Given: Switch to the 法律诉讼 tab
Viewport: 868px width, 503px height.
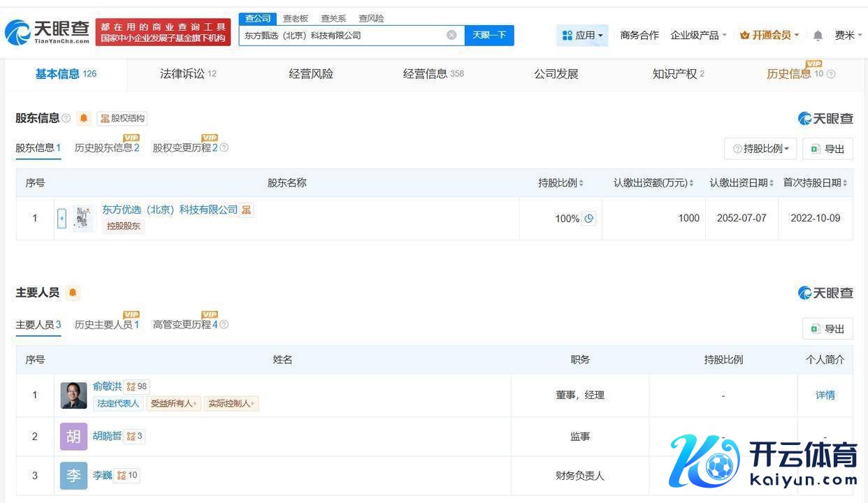Looking at the screenshot, I should [187, 74].
